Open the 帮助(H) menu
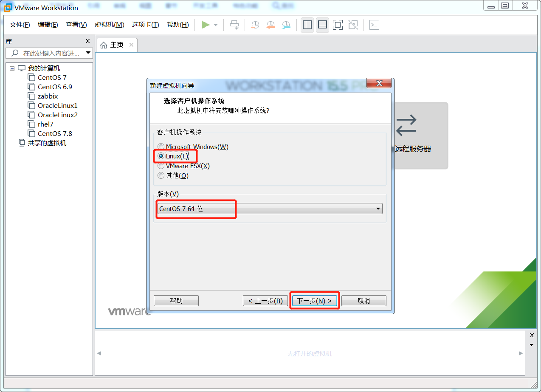 (178, 25)
